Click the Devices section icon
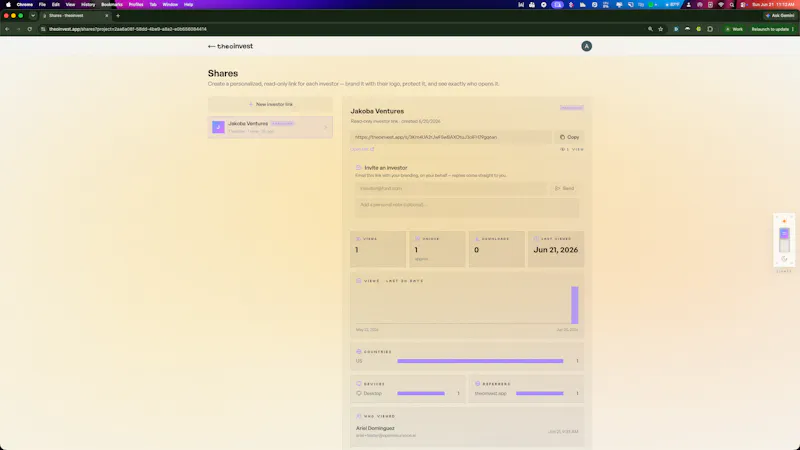This screenshot has height=450, width=800. coord(359,384)
